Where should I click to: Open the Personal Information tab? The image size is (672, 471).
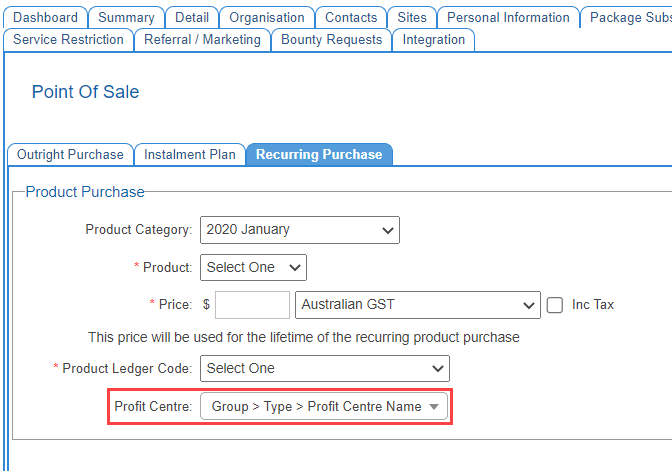click(508, 18)
